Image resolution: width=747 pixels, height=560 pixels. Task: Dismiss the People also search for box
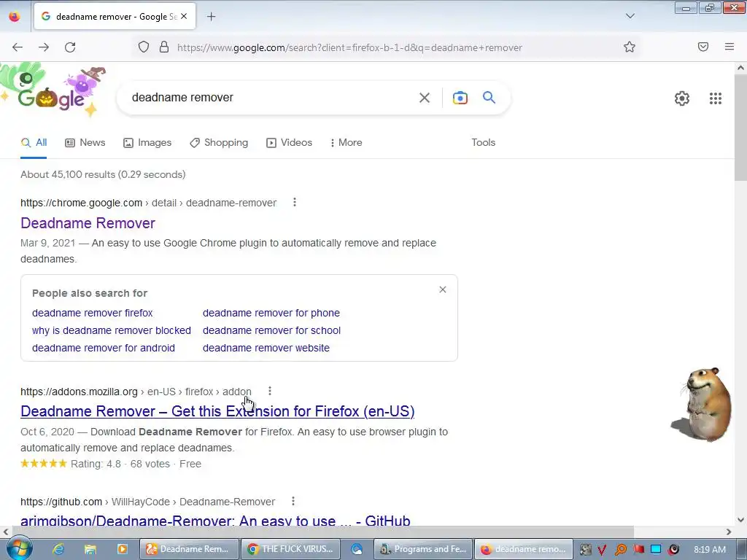point(443,289)
